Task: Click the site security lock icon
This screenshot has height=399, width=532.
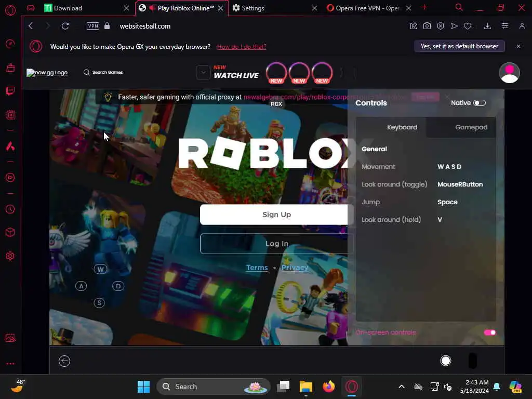Action: (107, 26)
